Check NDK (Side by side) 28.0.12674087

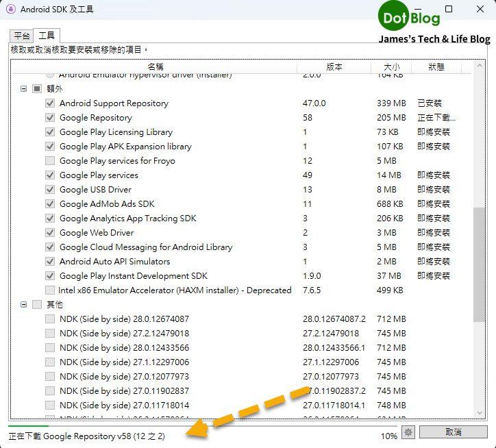tap(50, 319)
